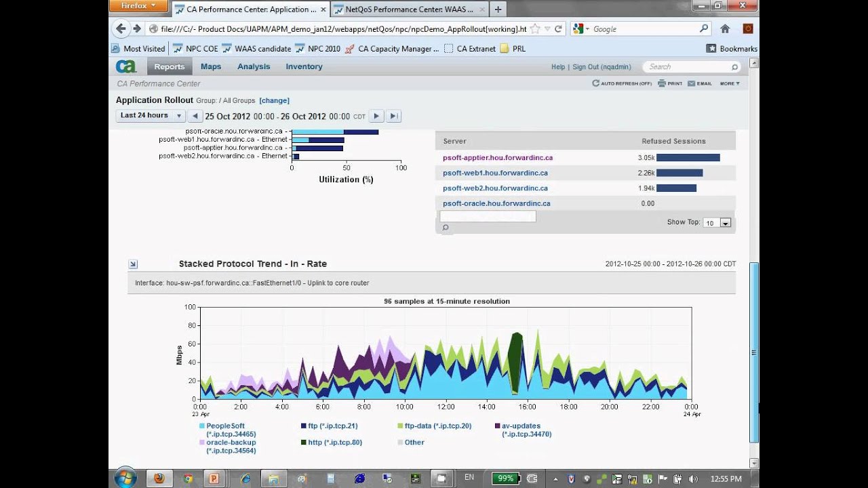Open the PRL bookmarks folder
Viewport: 868px width, 488px height.
(x=513, y=49)
